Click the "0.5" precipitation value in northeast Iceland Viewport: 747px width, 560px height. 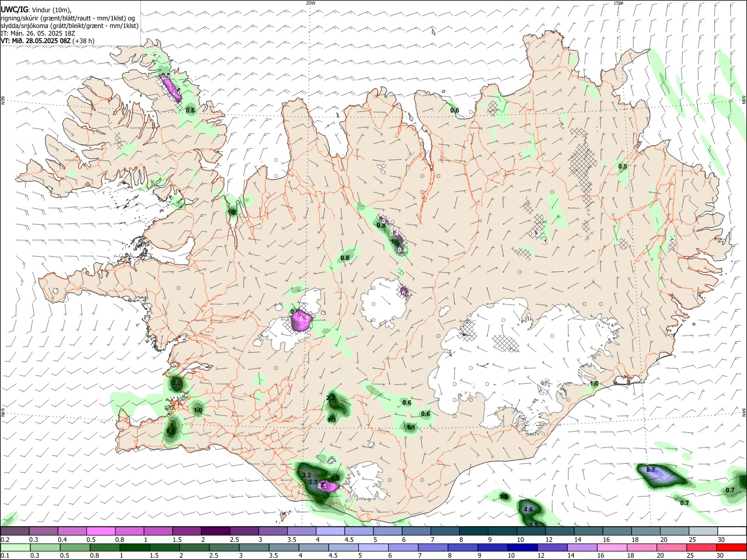click(623, 166)
